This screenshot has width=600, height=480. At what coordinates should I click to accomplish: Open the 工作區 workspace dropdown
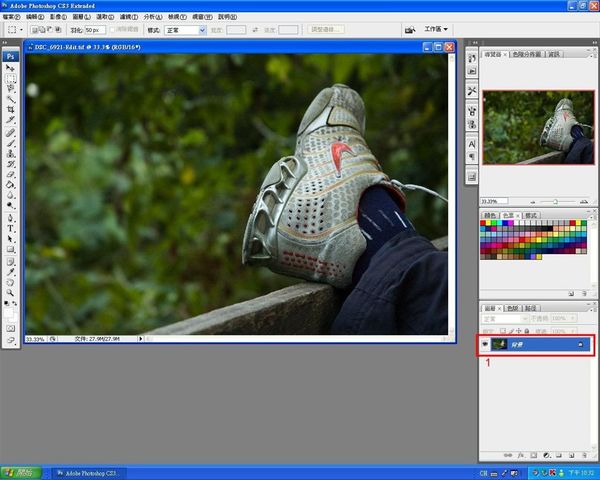[436, 29]
